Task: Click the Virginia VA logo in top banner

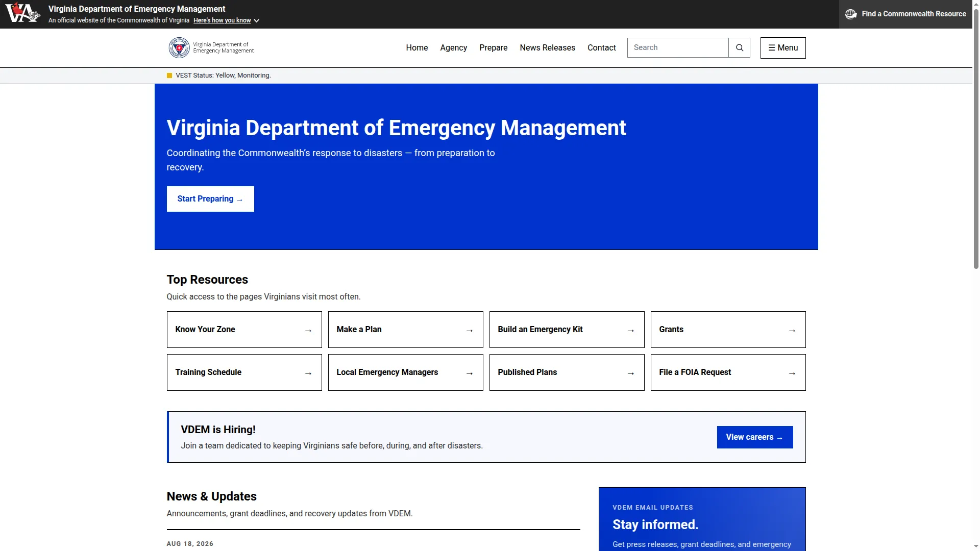Action: coord(22,13)
